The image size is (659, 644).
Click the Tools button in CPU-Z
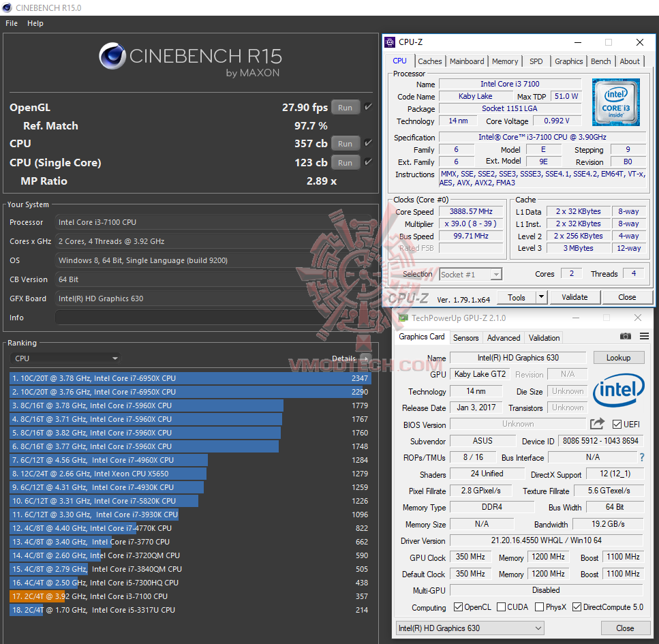[x=517, y=297]
